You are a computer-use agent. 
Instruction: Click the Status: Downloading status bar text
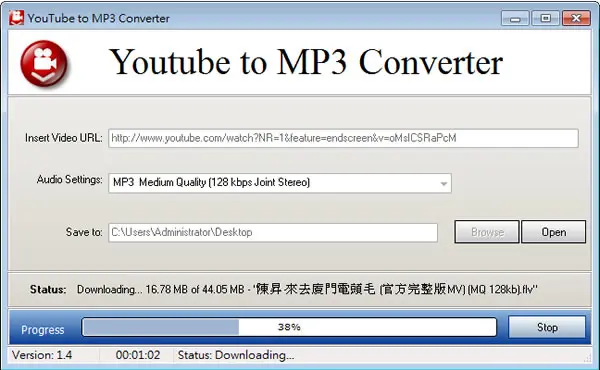(x=236, y=355)
